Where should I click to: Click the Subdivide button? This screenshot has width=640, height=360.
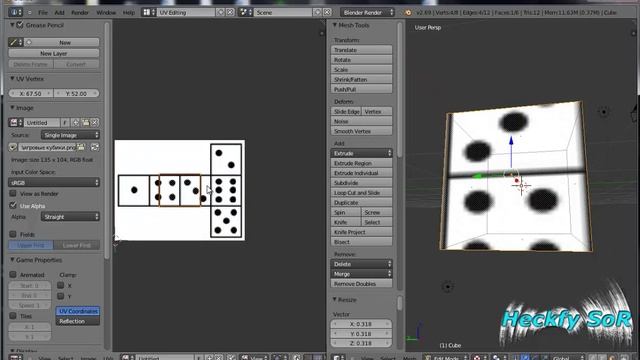click(x=362, y=183)
